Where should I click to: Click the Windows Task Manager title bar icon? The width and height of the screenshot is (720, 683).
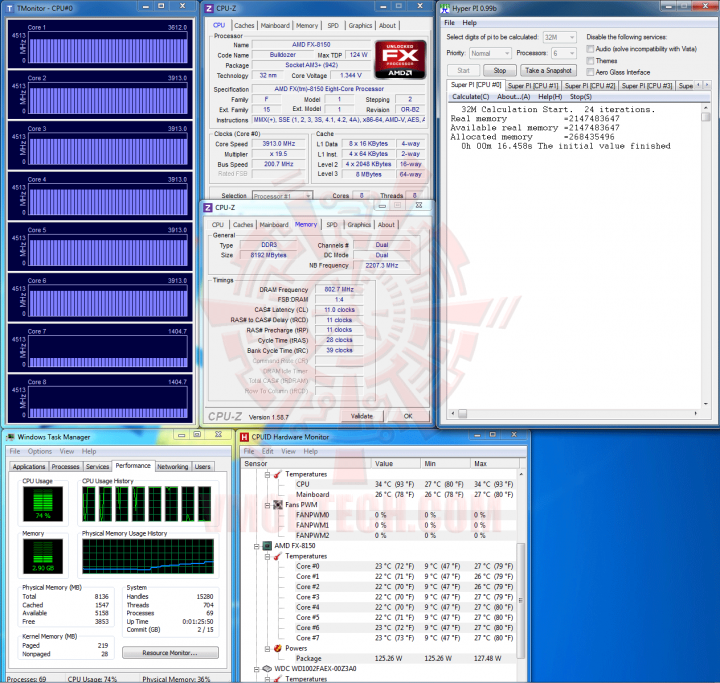[x=10, y=437]
